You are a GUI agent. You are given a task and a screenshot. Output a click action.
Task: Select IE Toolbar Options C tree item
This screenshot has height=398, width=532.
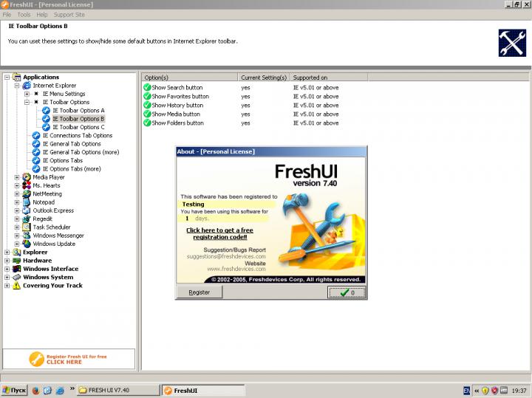78,127
